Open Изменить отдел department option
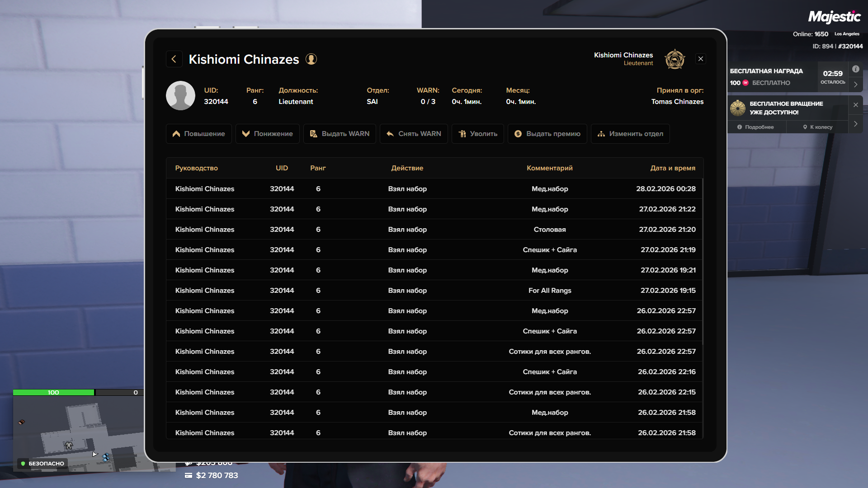This screenshot has width=868, height=488. pos(630,134)
